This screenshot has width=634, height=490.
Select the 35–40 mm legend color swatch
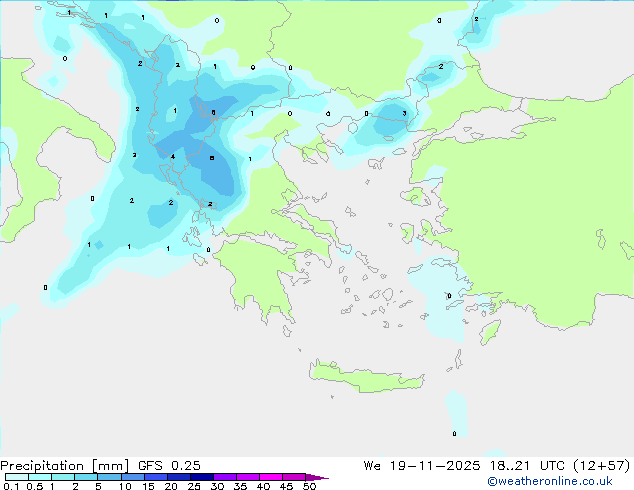[x=248, y=477]
